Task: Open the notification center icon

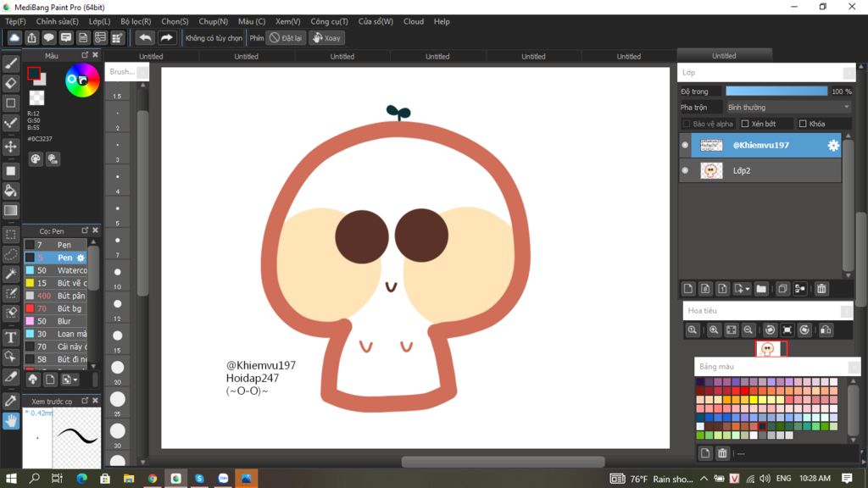Action: coord(847,479)
